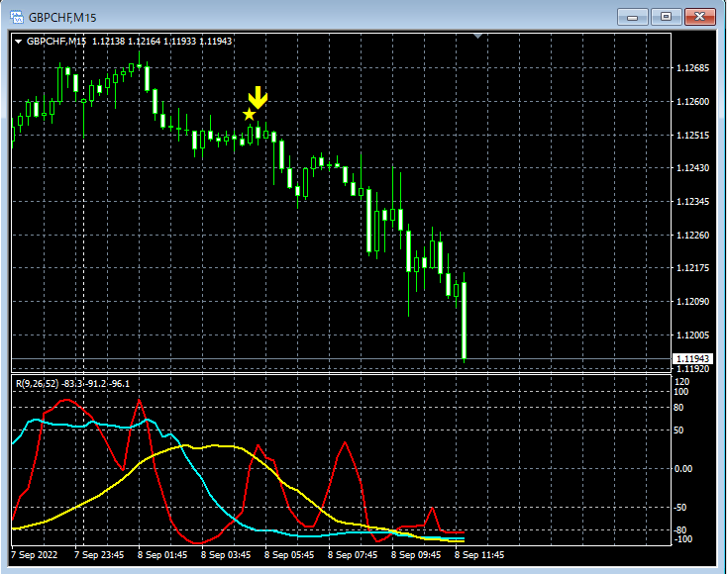
Task: Click the OHLC values 1.12138 1.12164 1.11933 1.11943
Action: (x=161, y=42)
